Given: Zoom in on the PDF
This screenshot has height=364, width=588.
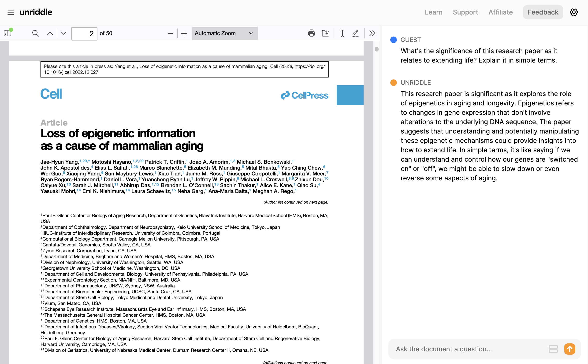Looking at the screenshot, I should tap(184, 33).
